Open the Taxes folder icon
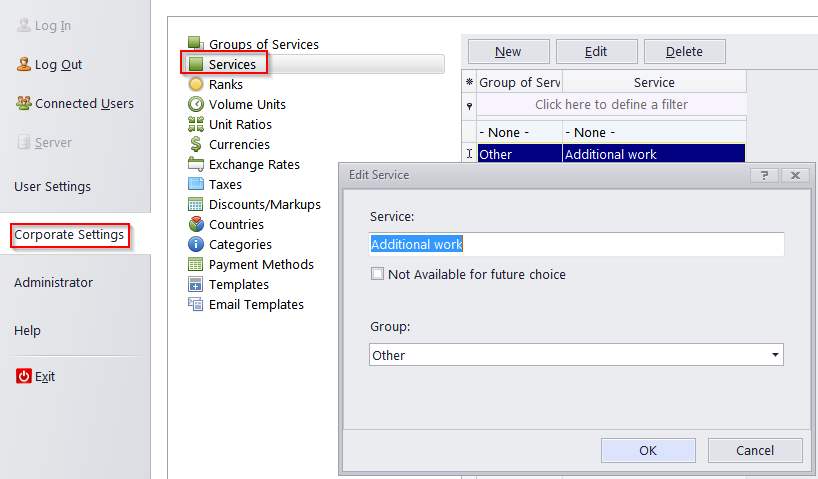 click(x=196, y=184)
